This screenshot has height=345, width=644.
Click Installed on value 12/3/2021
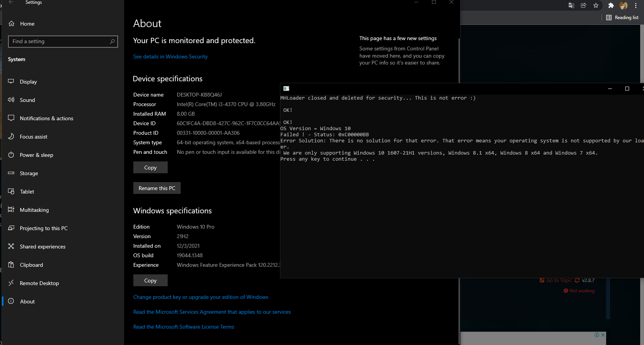(188, 246)
